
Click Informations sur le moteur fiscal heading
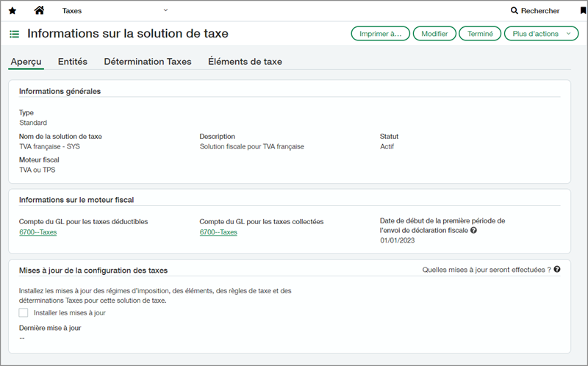76,200
